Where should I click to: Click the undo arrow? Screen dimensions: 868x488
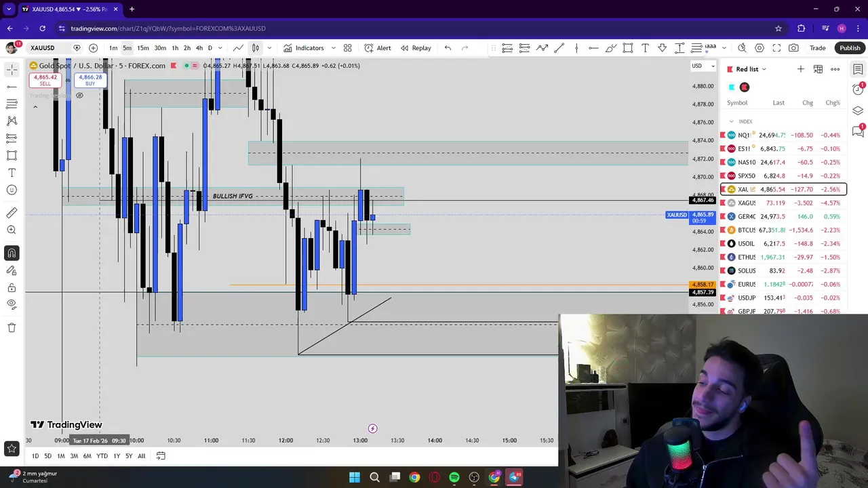[x=448, y=48]
